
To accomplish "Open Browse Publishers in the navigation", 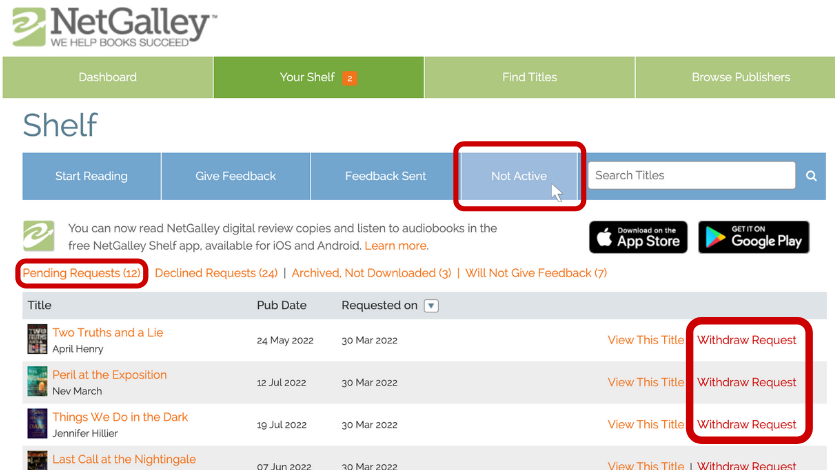I will (740, 77).
